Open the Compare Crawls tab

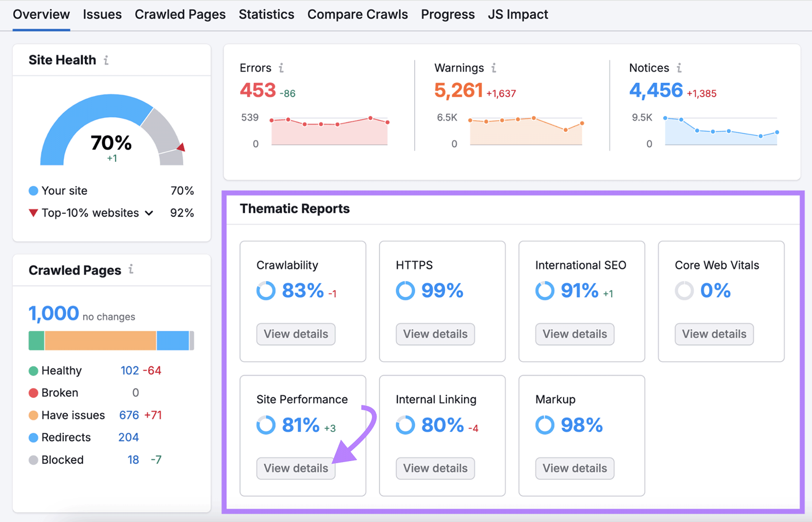pyautogui.click(x=358, y=15)
